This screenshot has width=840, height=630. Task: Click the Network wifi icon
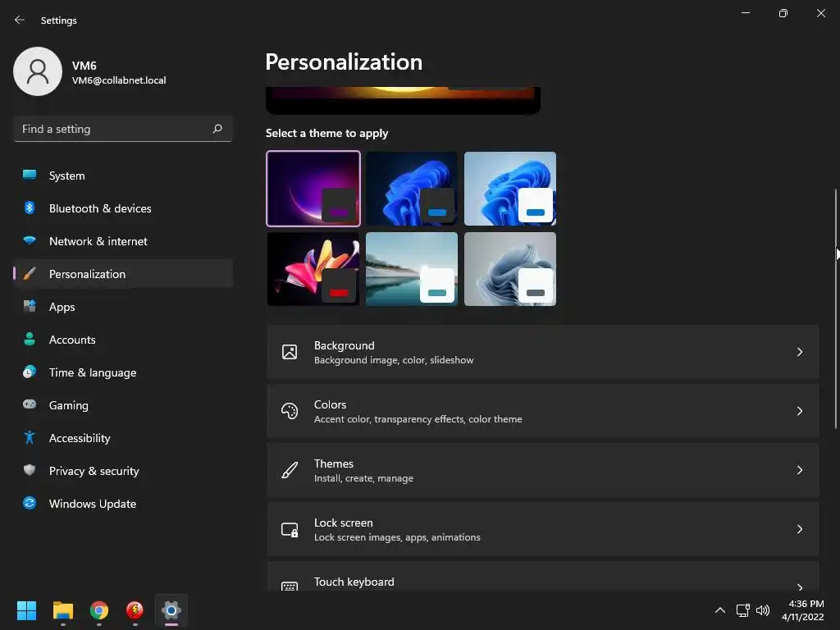click(x=30, y=240)
